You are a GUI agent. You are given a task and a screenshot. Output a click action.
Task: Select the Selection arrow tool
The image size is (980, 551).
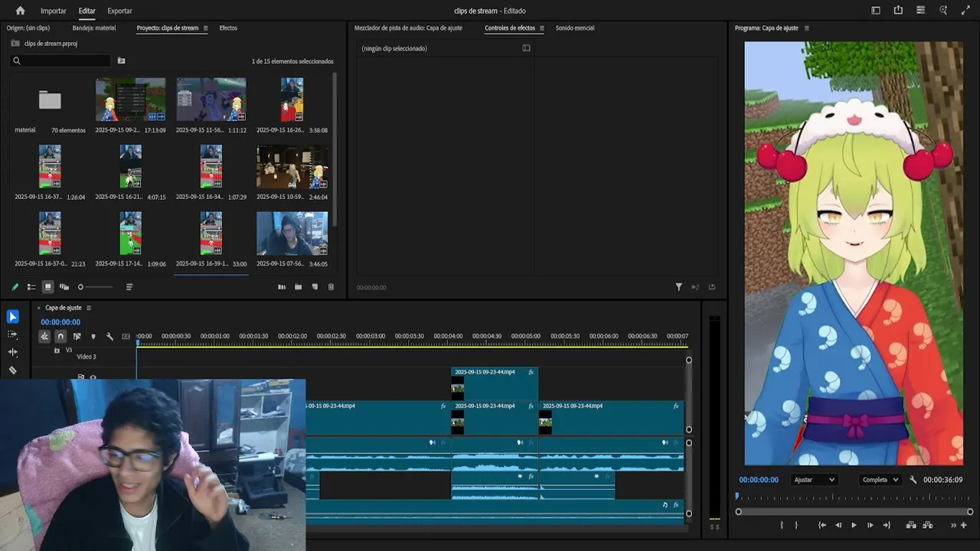pyautogui.click(x=13, y=317)
